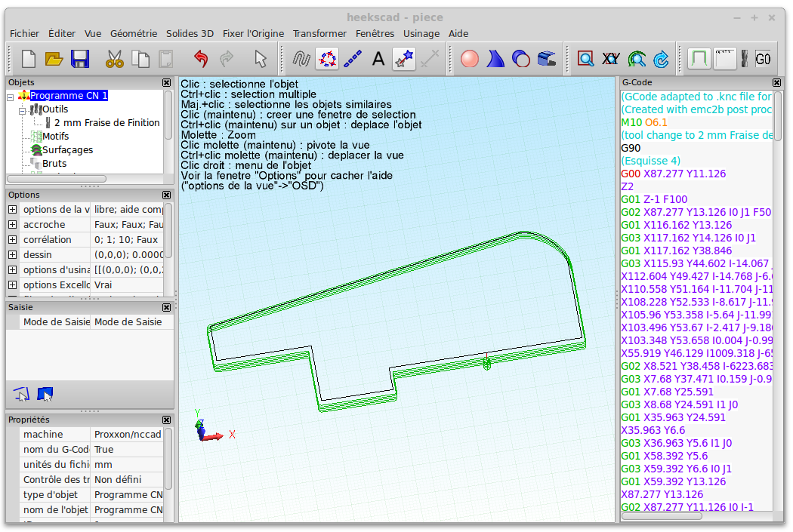This screenshot has width=793, height=532.
Task: Close the G-Code panel
Action: 776,82
